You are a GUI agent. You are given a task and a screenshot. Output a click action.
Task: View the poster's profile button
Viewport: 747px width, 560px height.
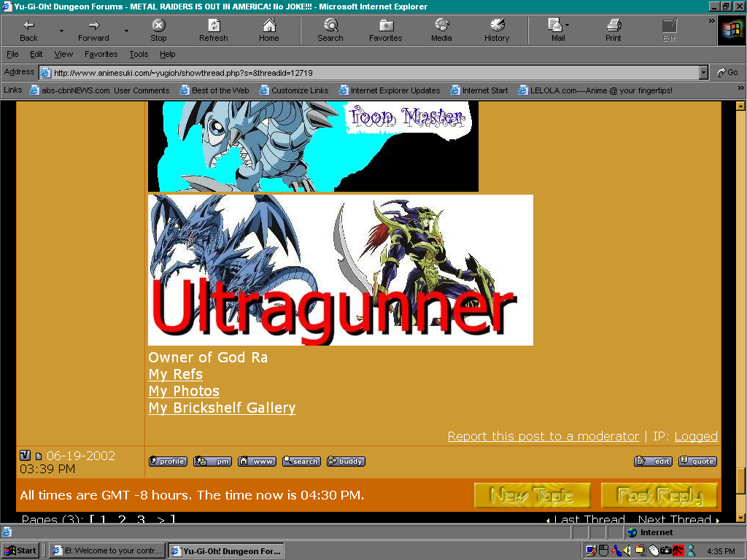pos(168,461)
